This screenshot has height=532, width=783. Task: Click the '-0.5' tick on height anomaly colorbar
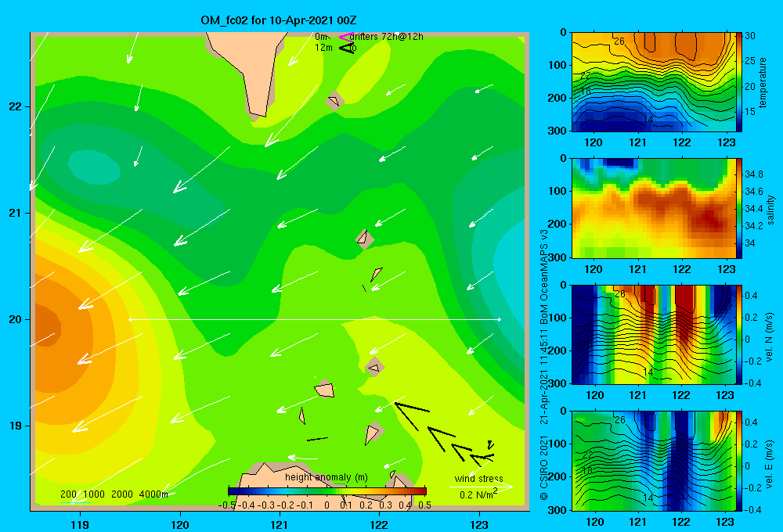click(227, 505)
